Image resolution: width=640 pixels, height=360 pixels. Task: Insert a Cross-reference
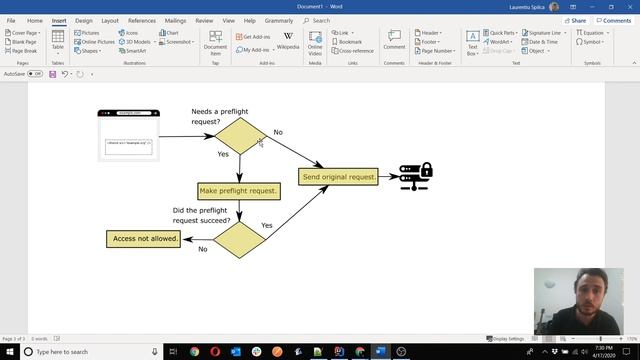coord(353,51)
